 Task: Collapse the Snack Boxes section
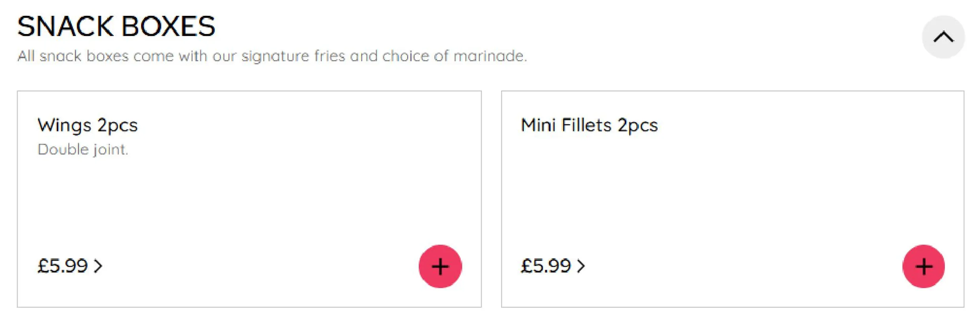943,37
